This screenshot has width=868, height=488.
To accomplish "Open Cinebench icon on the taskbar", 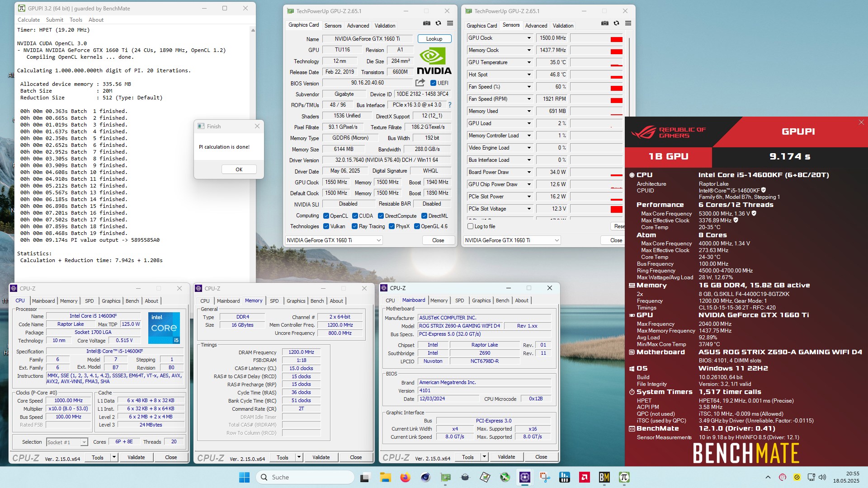I will (x=425, y=477).
